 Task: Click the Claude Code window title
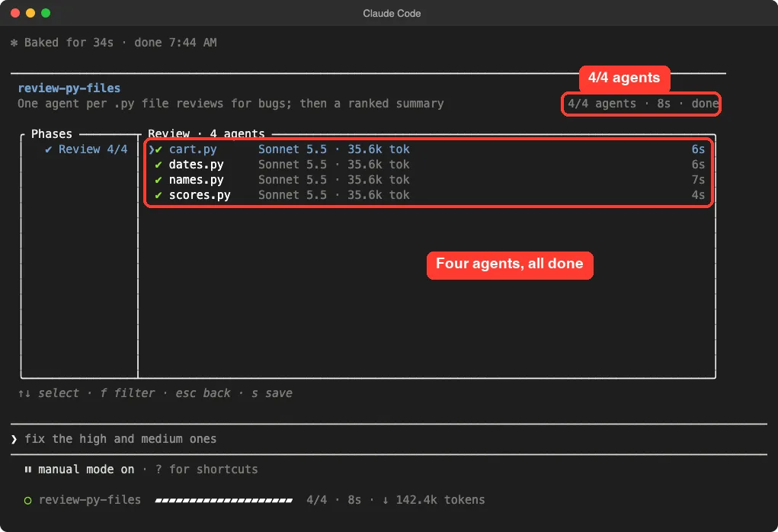[392, 14]
